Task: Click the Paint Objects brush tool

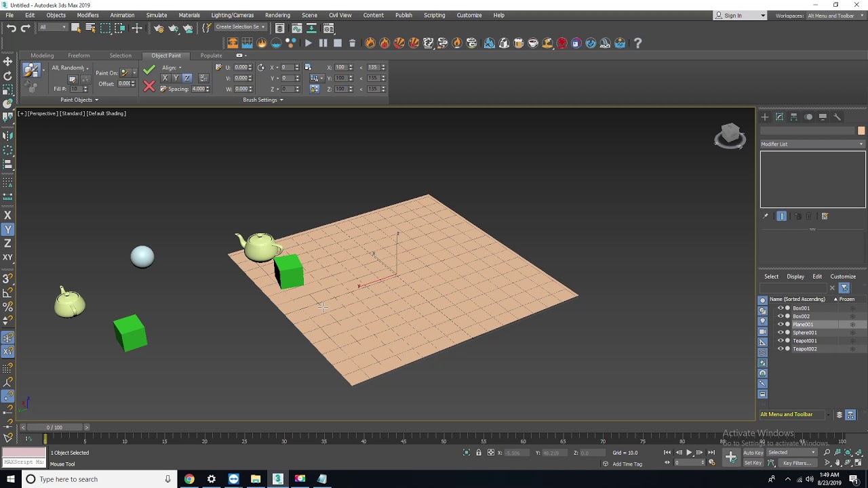Action: click(x=31, y=70)
